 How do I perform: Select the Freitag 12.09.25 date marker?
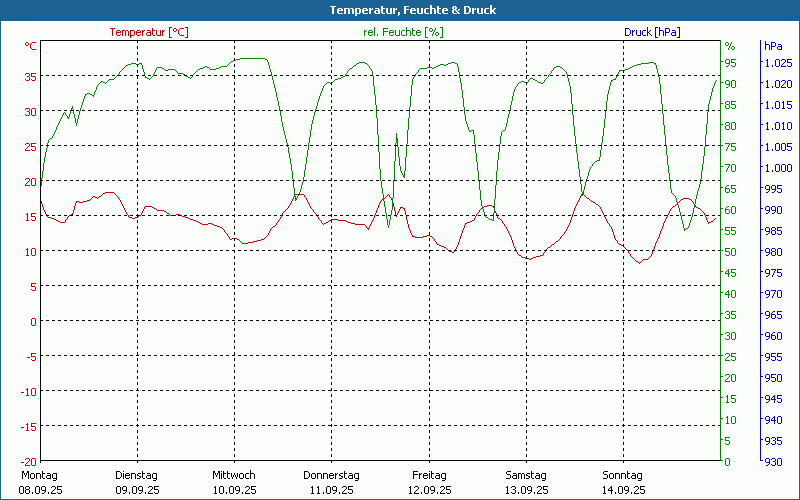[429, 482]
